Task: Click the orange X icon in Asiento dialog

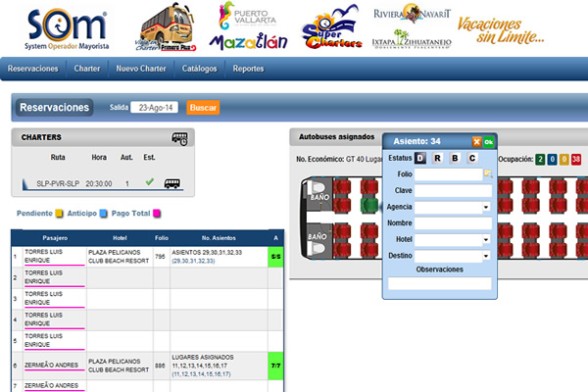Action: (x=476, y=141)
